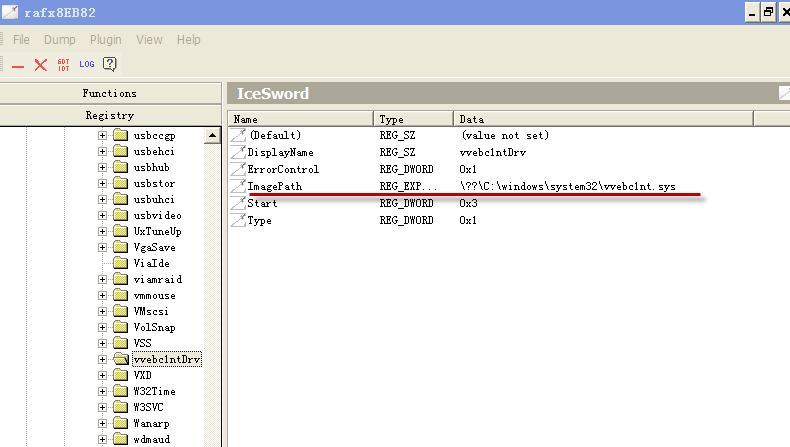Open the Help menu

(188, 39)
